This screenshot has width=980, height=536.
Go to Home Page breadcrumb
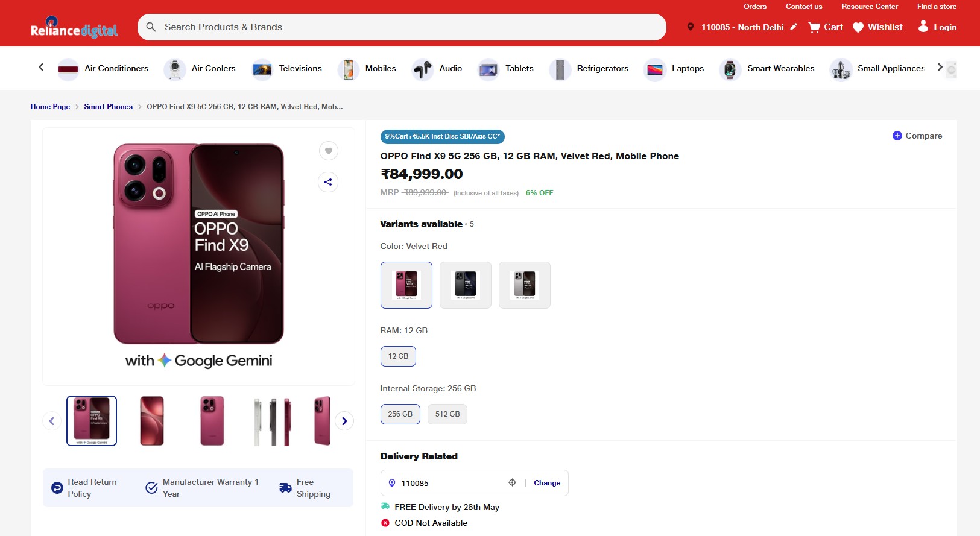(x=50, y=107)
